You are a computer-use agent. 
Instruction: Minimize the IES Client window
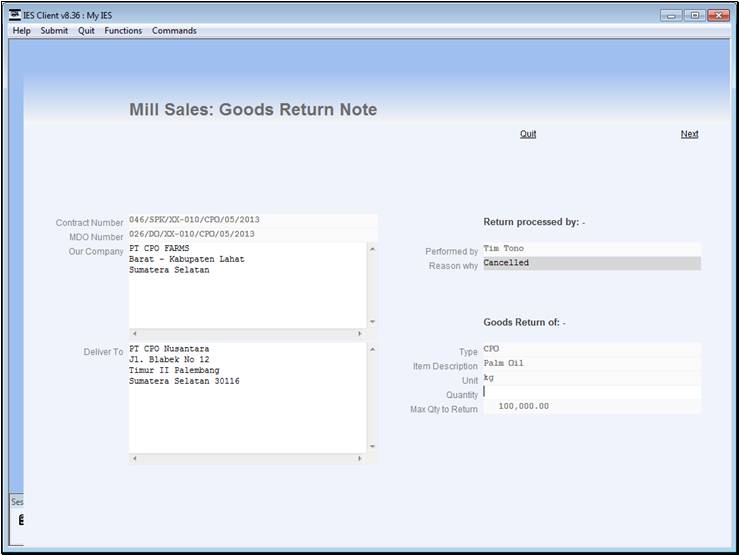coord(671,16)
